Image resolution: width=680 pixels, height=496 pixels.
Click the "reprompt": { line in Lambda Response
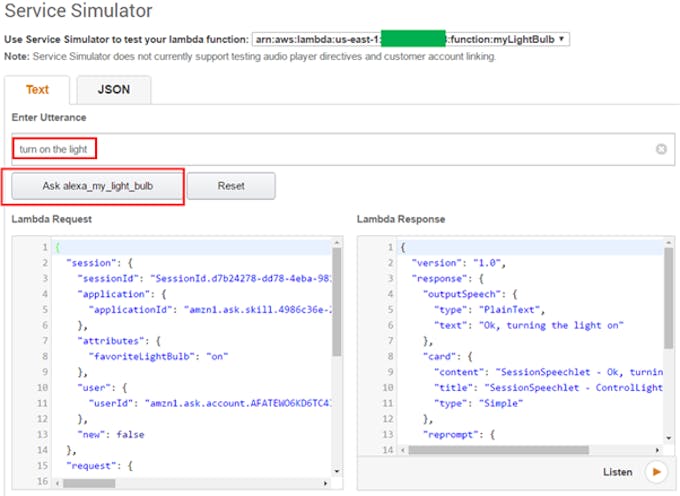point(459,434)
